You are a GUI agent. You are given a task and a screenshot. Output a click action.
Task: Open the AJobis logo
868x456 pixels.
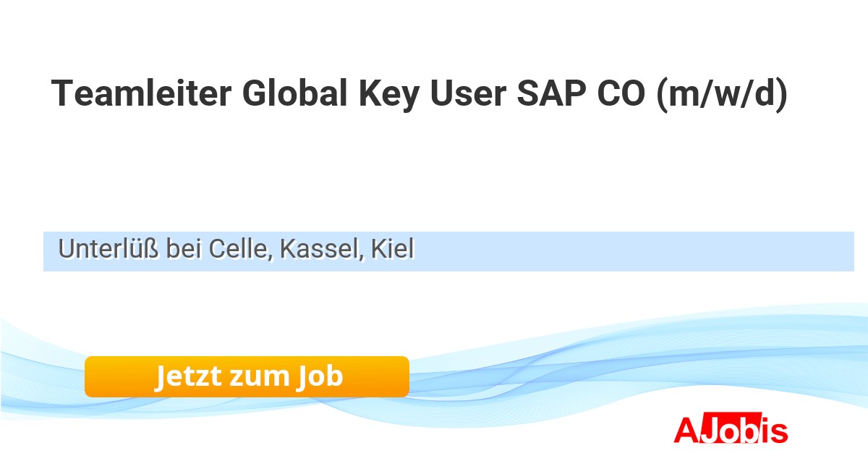(x=730, y=430)
